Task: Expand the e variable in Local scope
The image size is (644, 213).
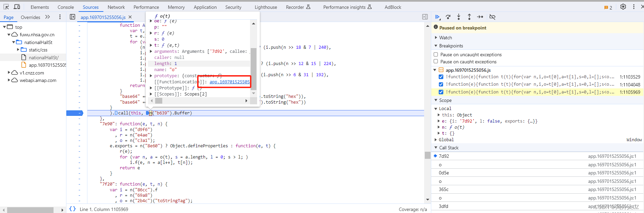Action: point(439,121)
